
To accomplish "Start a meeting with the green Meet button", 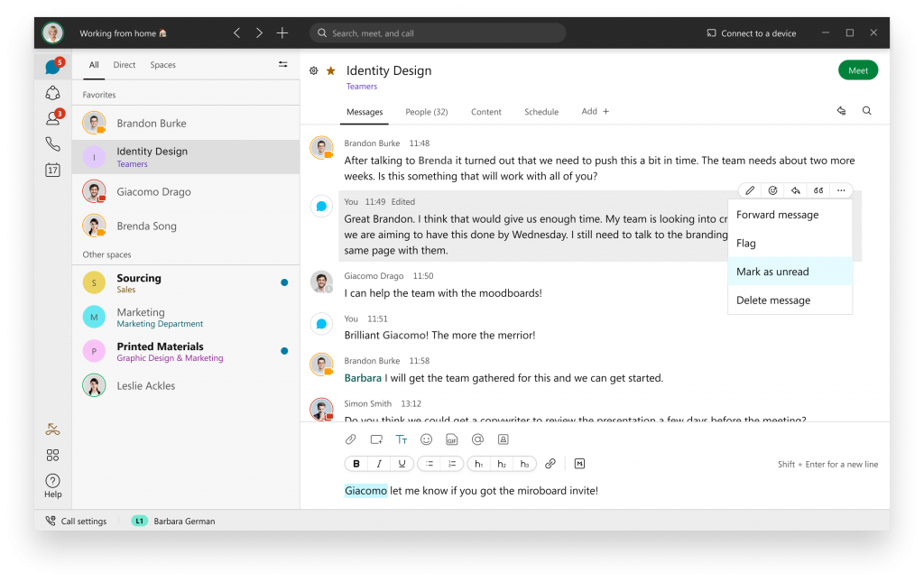I will click(x=857, y=69).
